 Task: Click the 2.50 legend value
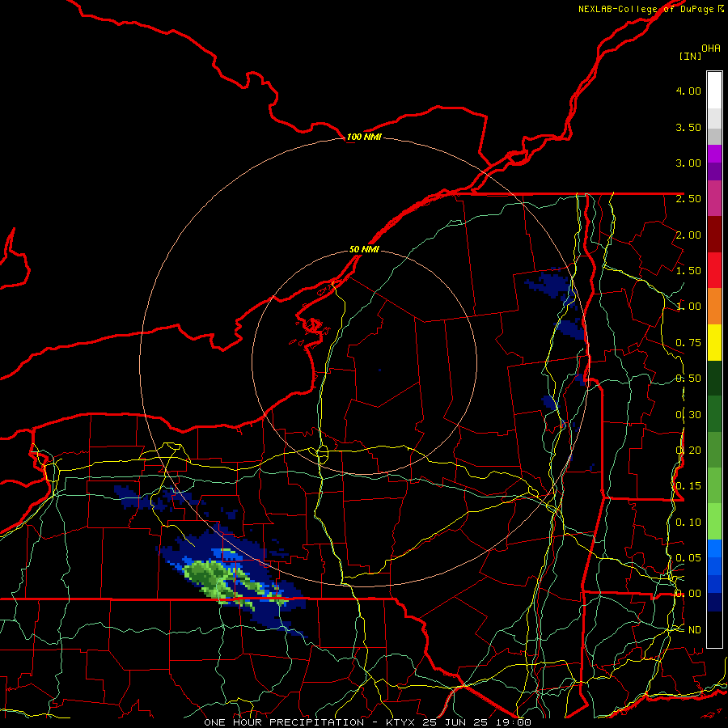[688, 199]
